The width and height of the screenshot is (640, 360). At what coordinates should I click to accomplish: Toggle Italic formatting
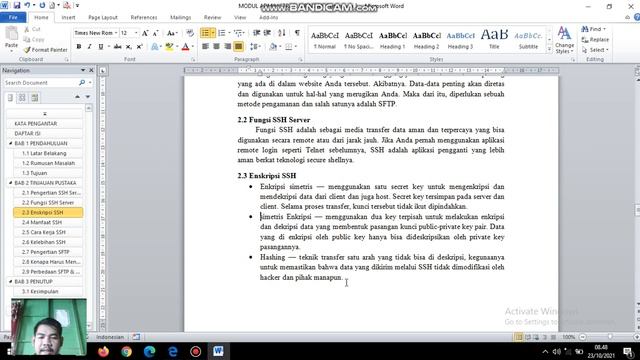pyautogui.click(x=89, y=47)
